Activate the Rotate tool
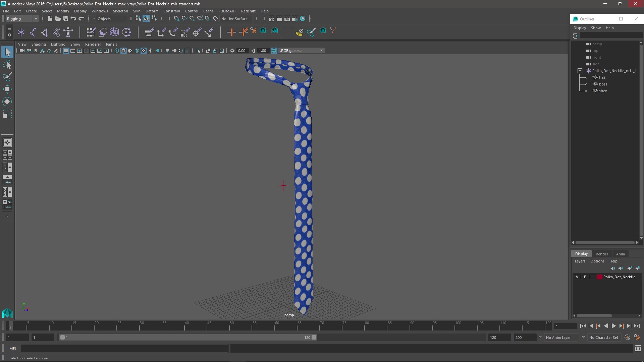 [x=7, y=102]
